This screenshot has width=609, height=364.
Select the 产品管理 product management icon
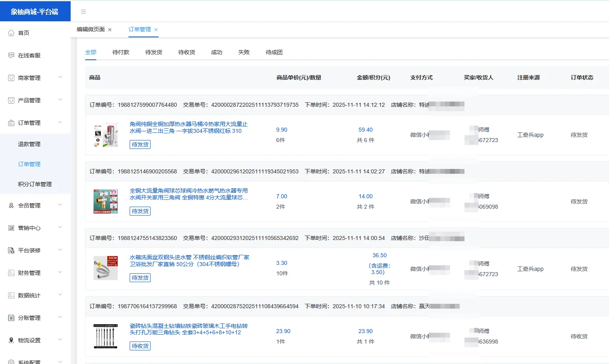[x=12, y=100]
